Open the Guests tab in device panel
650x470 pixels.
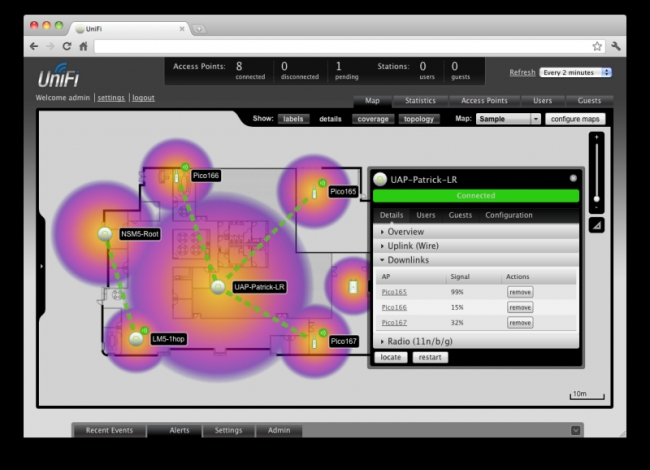[460, 215]
